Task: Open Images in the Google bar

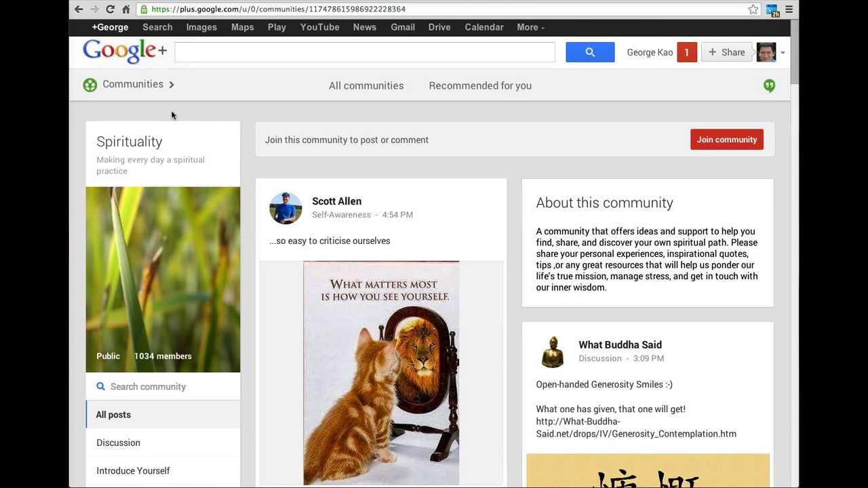Action: coord(201,27)
